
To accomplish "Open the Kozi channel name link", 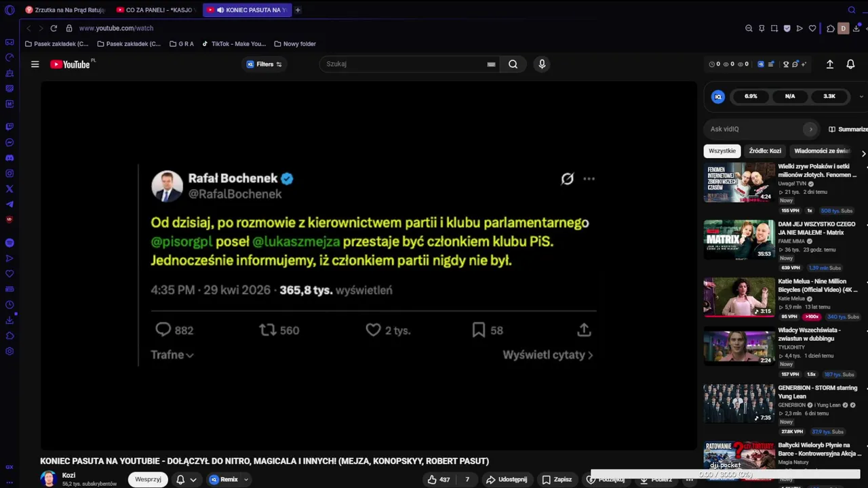I will coord(68,475).
